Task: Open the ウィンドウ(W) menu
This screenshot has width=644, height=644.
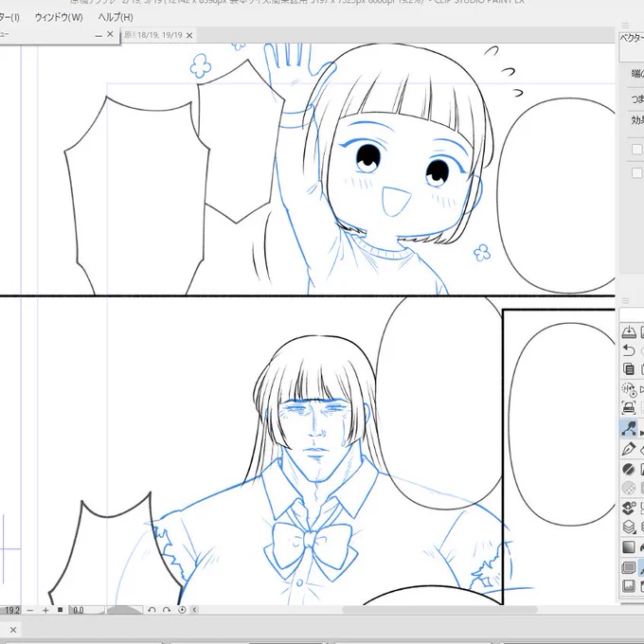Action: 59,17
